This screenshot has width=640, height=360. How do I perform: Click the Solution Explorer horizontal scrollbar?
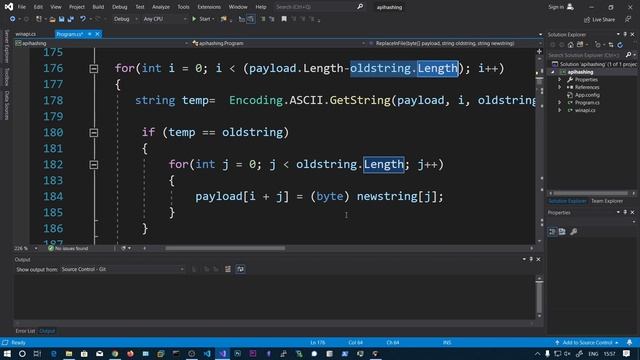coord(591,193)
